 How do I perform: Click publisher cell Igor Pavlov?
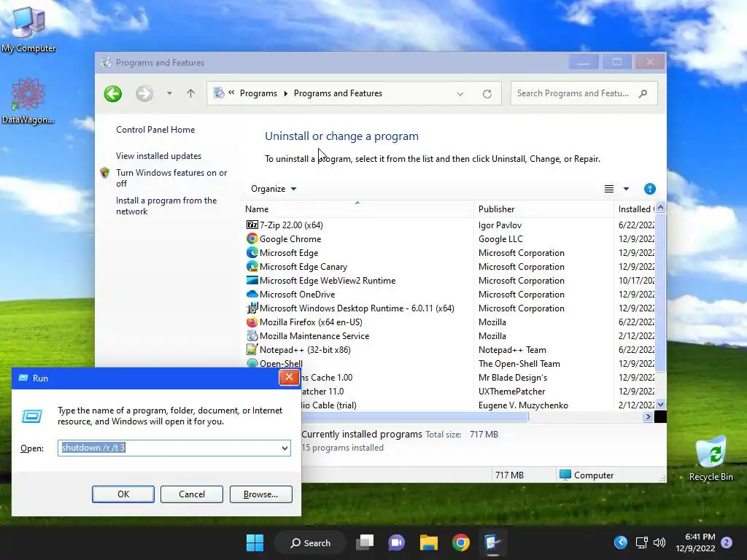pyautogui.click(x=500, y=225)
